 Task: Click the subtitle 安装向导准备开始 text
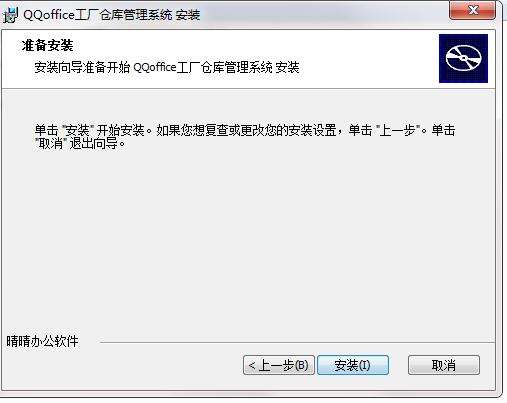[x=82, y=68]
